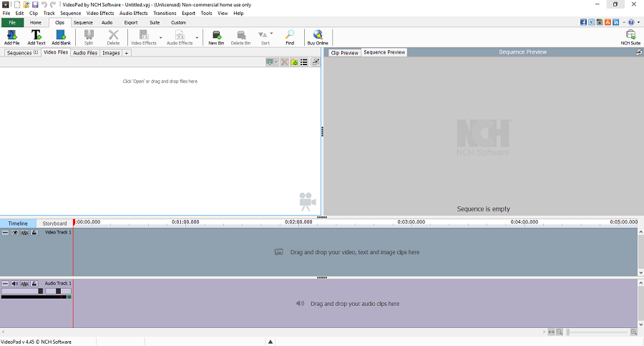Undock the Sequence Preview panel
This screenshot has height=346, width=644.
(639, 52)
